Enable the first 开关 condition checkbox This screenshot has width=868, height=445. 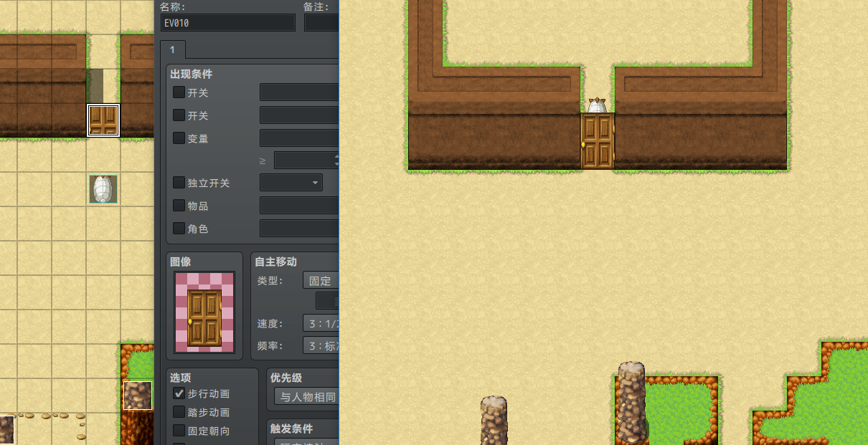coord(179,92)
